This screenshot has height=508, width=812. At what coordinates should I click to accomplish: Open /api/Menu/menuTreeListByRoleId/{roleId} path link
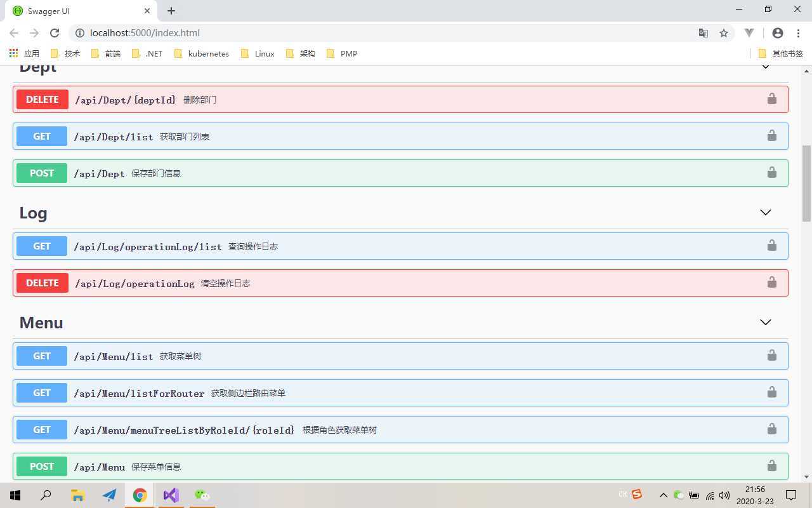click(184, 430)
